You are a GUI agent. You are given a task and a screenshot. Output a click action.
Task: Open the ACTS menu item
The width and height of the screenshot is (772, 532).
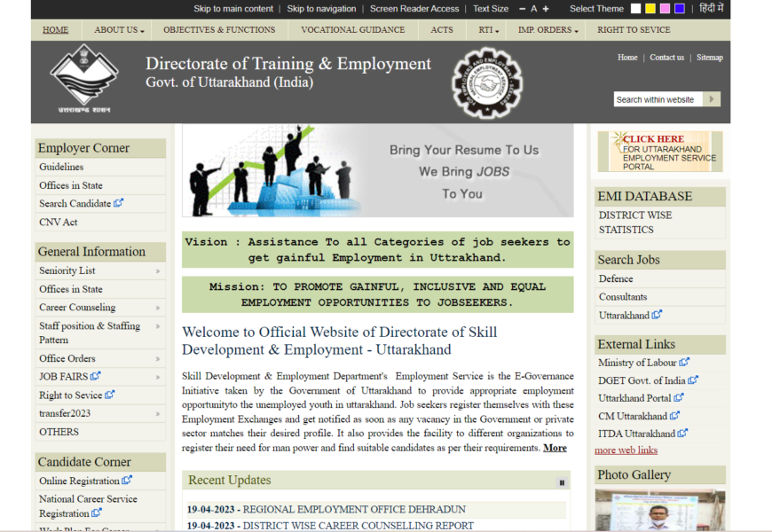(x=441, y=30)
